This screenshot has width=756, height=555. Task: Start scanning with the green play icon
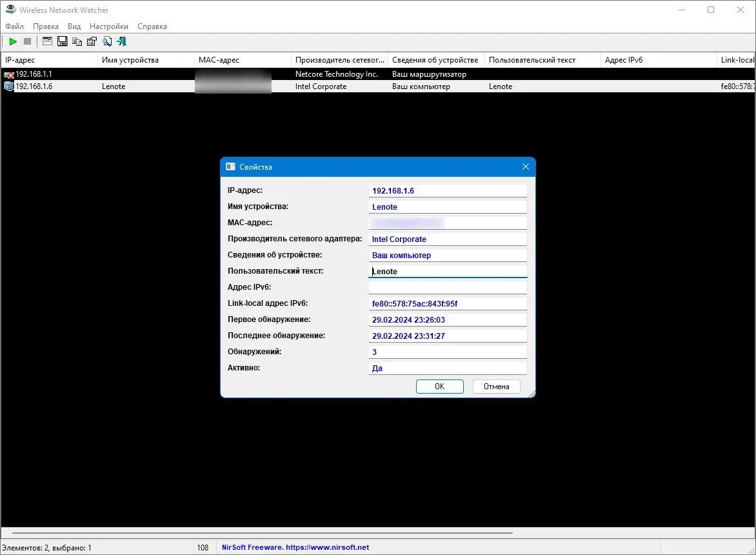12,41
